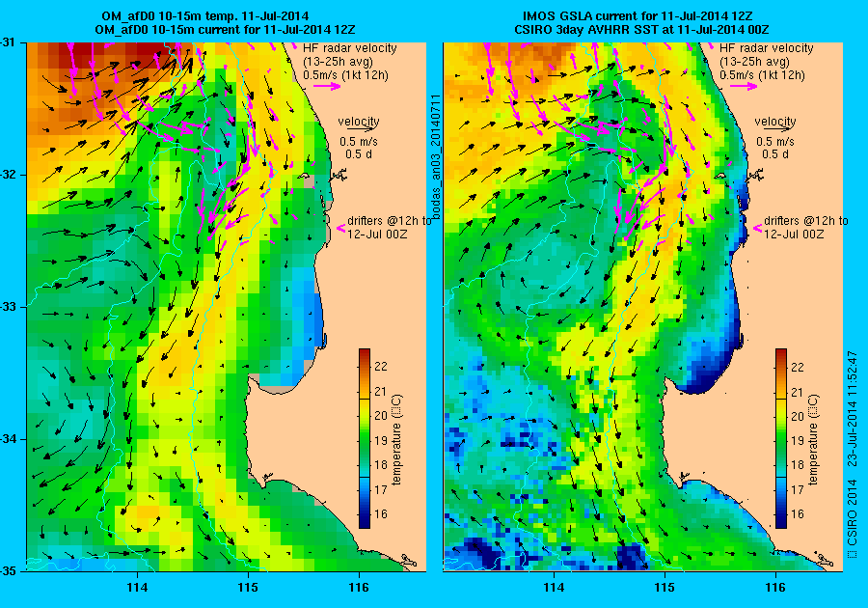Click '0.5 m/s' velocity scale text on left map

click(359, 142)
